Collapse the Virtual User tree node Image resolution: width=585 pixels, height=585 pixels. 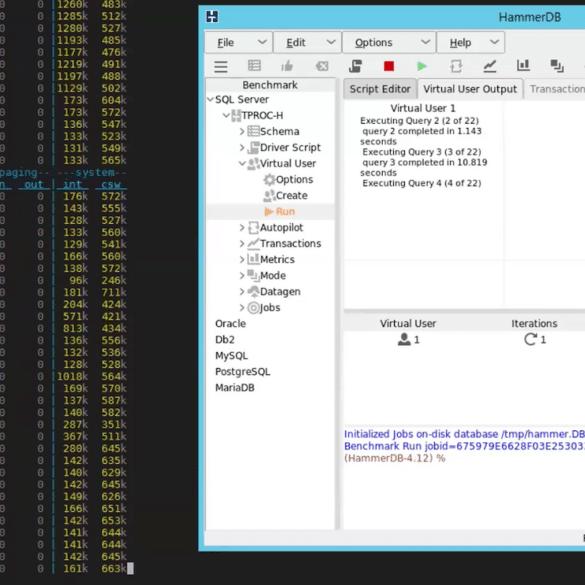point(242,163)
